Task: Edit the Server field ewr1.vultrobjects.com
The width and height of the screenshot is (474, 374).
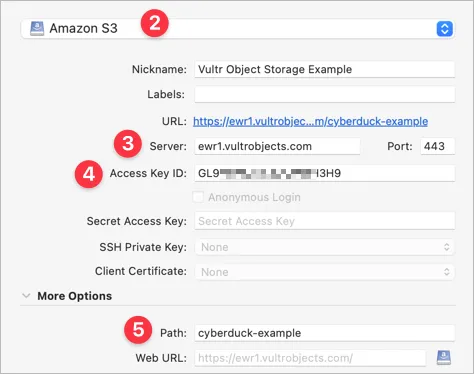Action: [277, 146]
